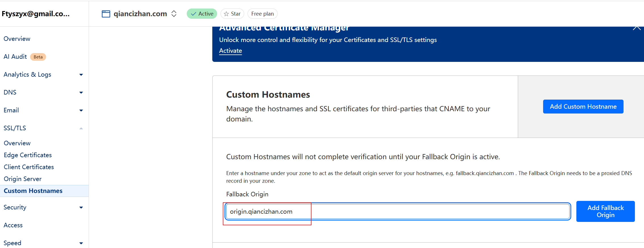This screenshot has width=644, height=248.
Task: Expand the Speed sidebar section arrow
Action: tap(81, 243)
